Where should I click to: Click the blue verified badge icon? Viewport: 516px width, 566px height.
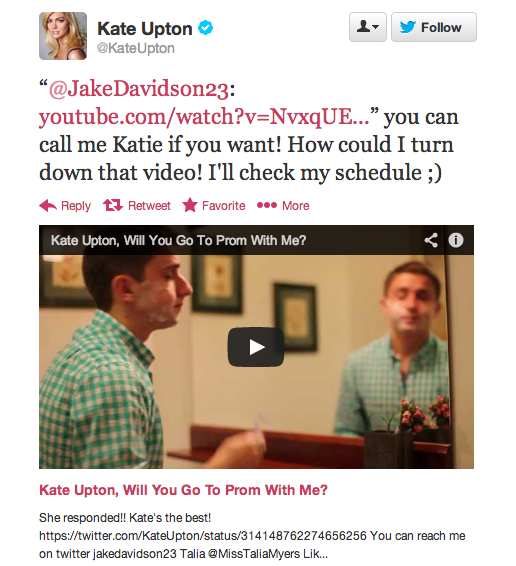[205, 28]
